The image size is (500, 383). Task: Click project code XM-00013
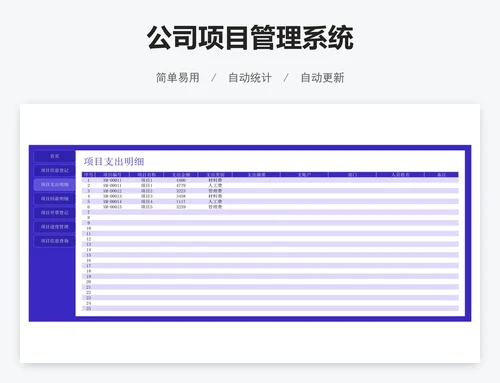tap(112, 196)
